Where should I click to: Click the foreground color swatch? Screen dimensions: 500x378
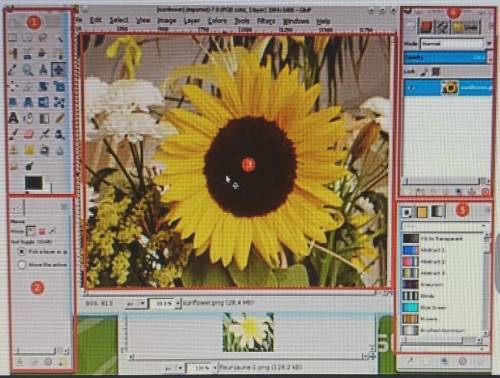point(34,183)
